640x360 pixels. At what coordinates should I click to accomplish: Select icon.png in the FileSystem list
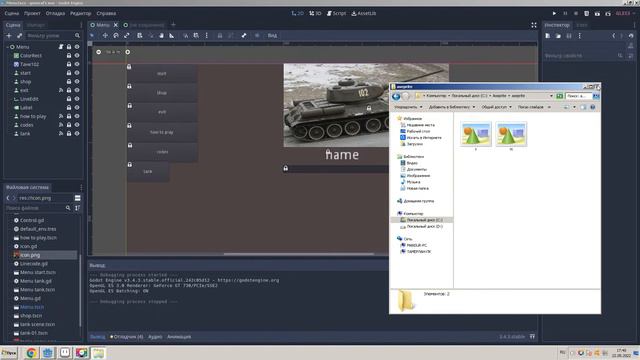tap(44, 255)
